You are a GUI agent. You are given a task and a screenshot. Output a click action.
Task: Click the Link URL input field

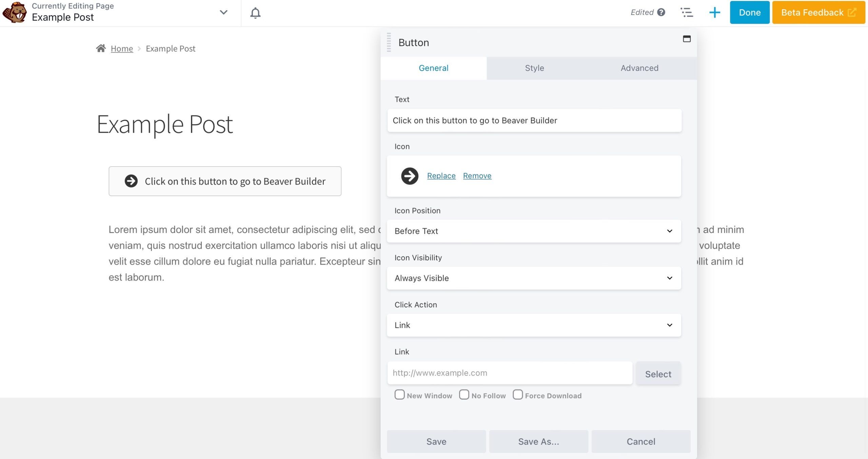pyautogui.click(x=510, y=373)
